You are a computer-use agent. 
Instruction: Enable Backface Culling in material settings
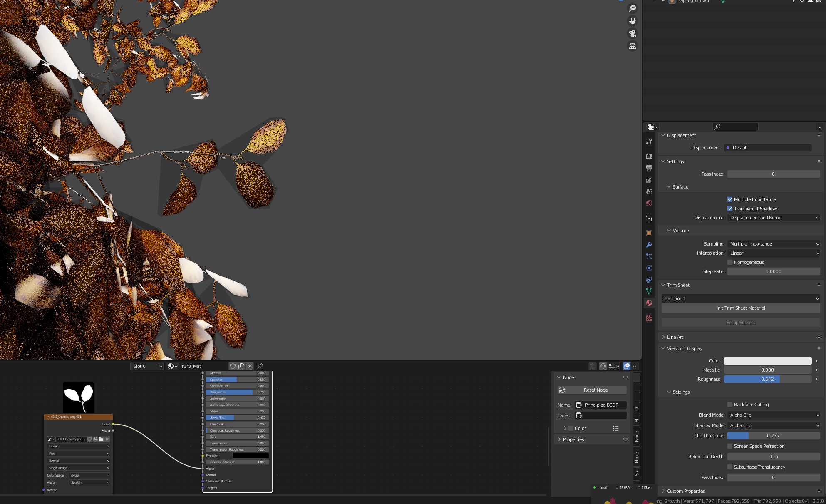coord(730,404)
